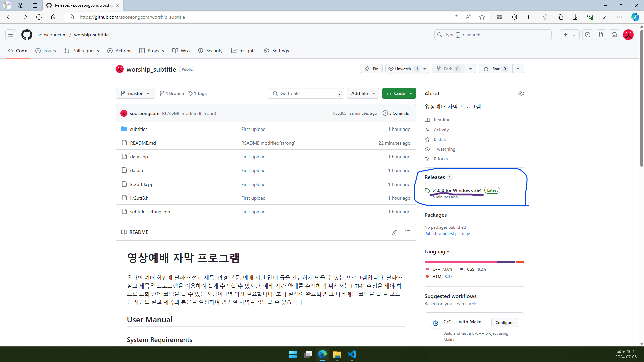
Task: Open the green Code dropdown
Action: pyautogui.click(x=399, y=93)
